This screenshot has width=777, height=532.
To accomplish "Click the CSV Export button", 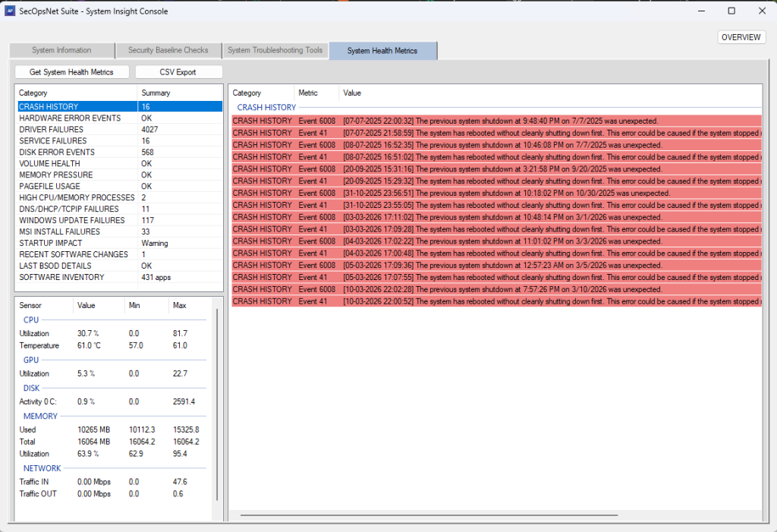I will pos(178,72).
